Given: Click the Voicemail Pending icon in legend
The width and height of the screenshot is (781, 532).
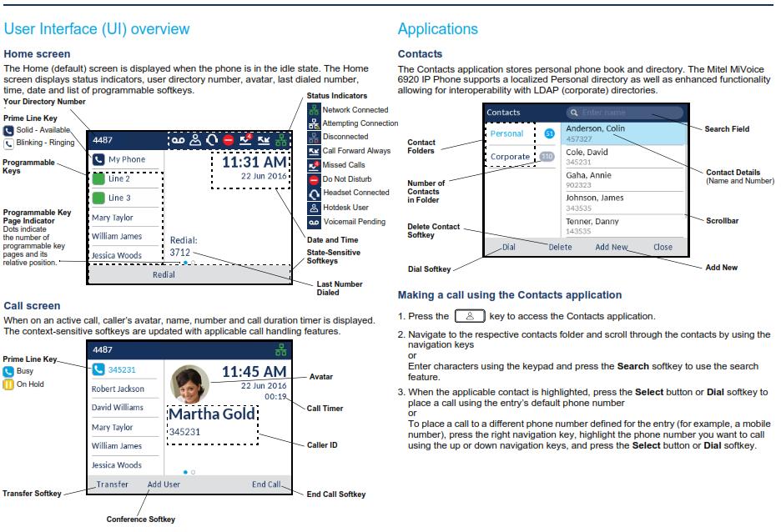Looking at the screenshot, I should 314,222.
